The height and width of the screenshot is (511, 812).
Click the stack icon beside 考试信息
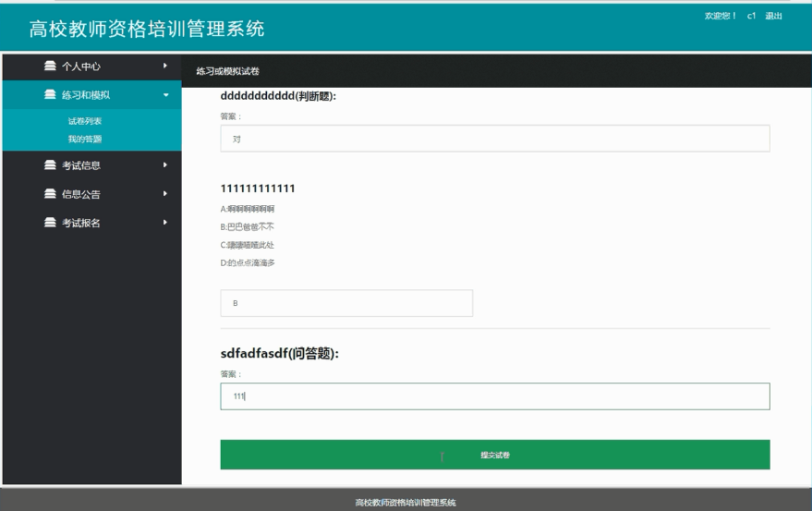[50, 164]
